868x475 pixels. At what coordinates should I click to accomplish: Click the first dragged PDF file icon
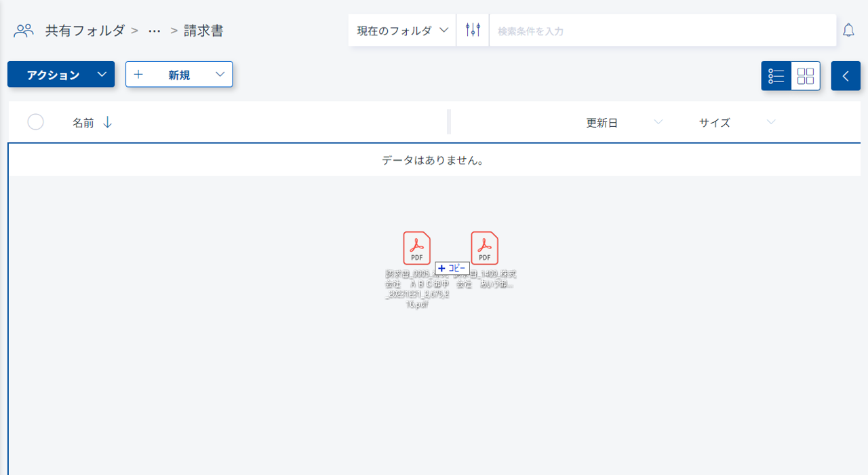coord(416,248)
